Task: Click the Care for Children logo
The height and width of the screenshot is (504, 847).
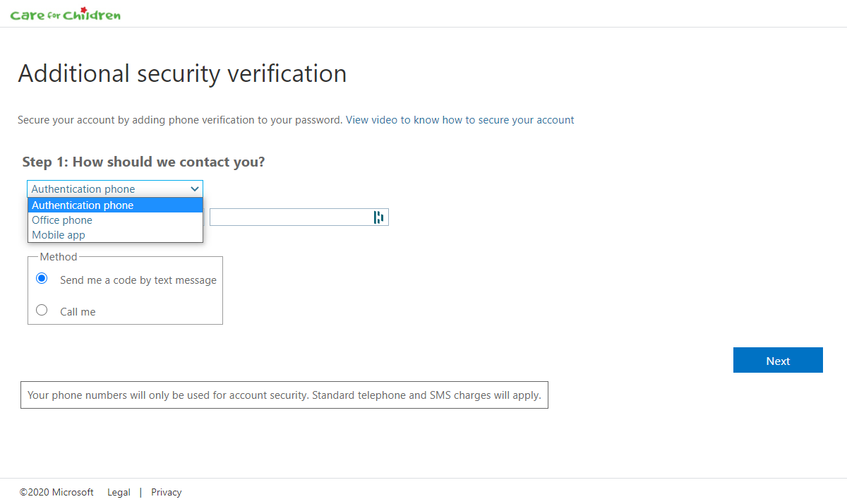Action: [x=66, y=14]
